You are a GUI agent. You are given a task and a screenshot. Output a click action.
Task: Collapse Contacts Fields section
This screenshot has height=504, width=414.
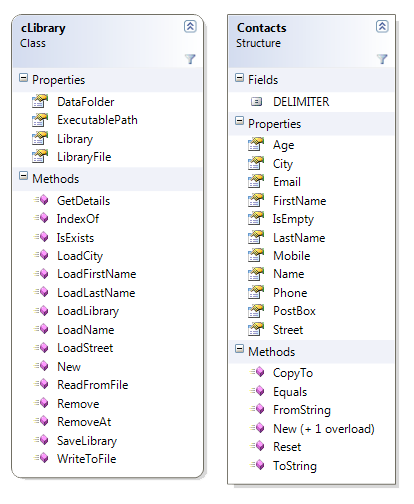click(x=239, y=78)
